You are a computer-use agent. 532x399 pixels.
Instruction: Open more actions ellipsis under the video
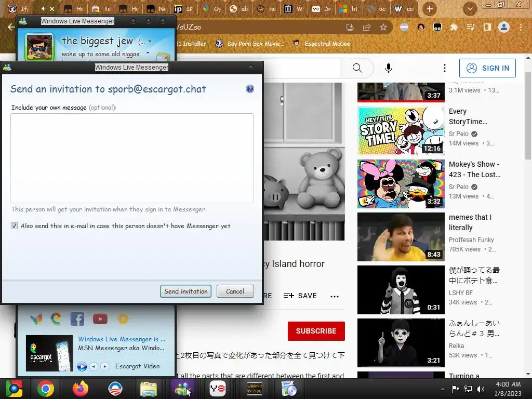(x=335, y=296)
